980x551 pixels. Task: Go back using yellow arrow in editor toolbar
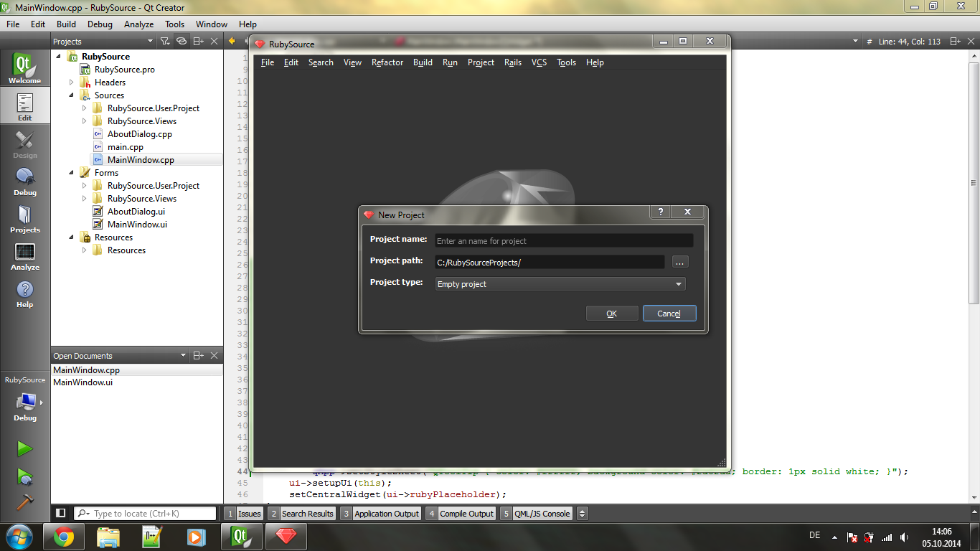click(232, 42)
